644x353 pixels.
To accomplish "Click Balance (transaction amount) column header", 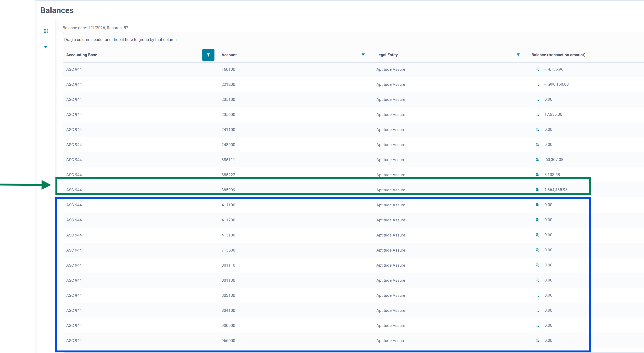I will click(558, 55).
